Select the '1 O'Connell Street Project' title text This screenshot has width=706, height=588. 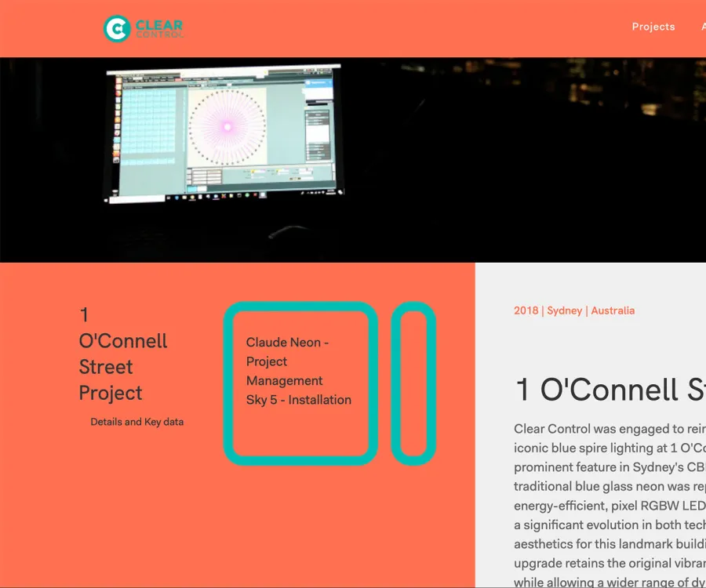[123, 354]
